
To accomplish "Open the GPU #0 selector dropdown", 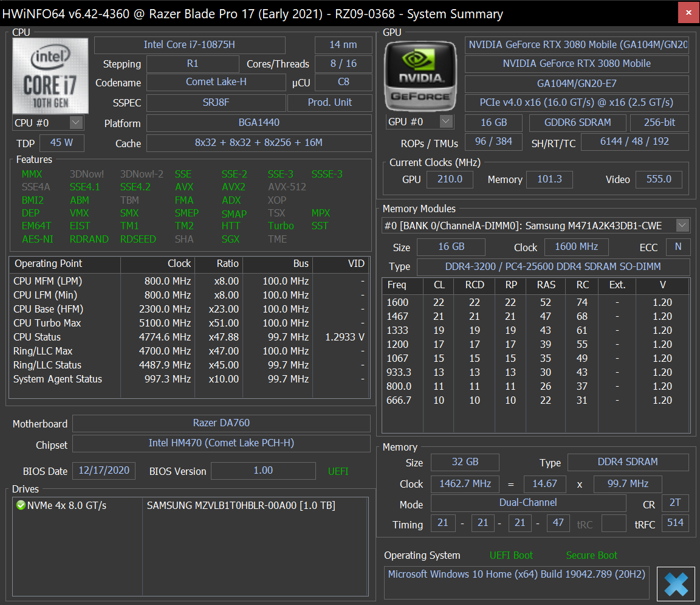I will (x=446, y=122).
